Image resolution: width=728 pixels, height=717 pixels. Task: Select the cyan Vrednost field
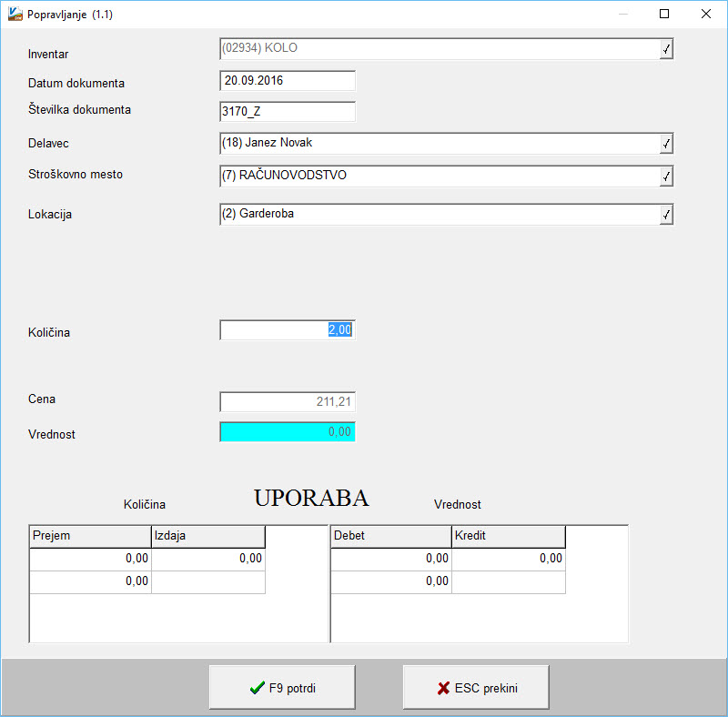(x=287, y=432)
